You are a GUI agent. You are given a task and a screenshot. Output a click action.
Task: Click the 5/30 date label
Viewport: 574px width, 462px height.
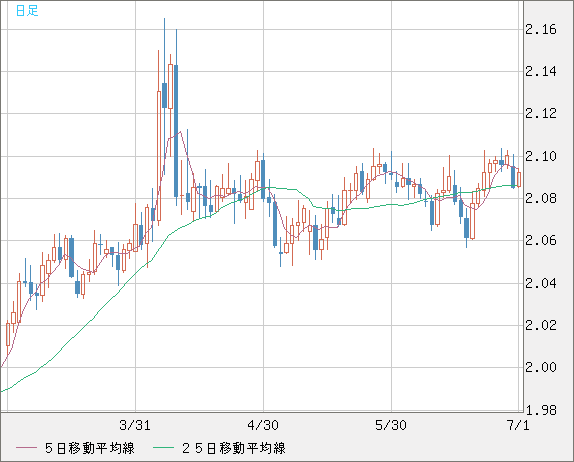coord(391,425)
